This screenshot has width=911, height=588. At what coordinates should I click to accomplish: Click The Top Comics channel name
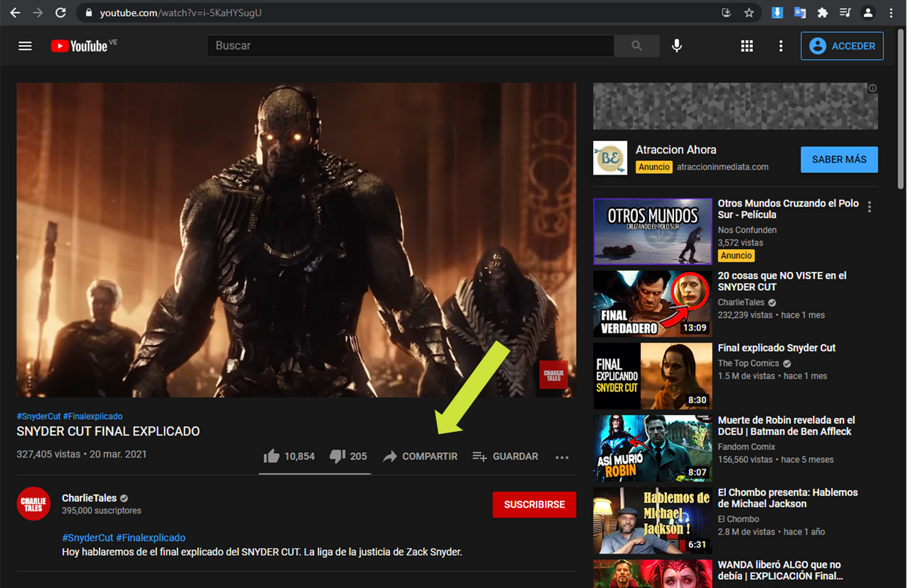(749, 363)
